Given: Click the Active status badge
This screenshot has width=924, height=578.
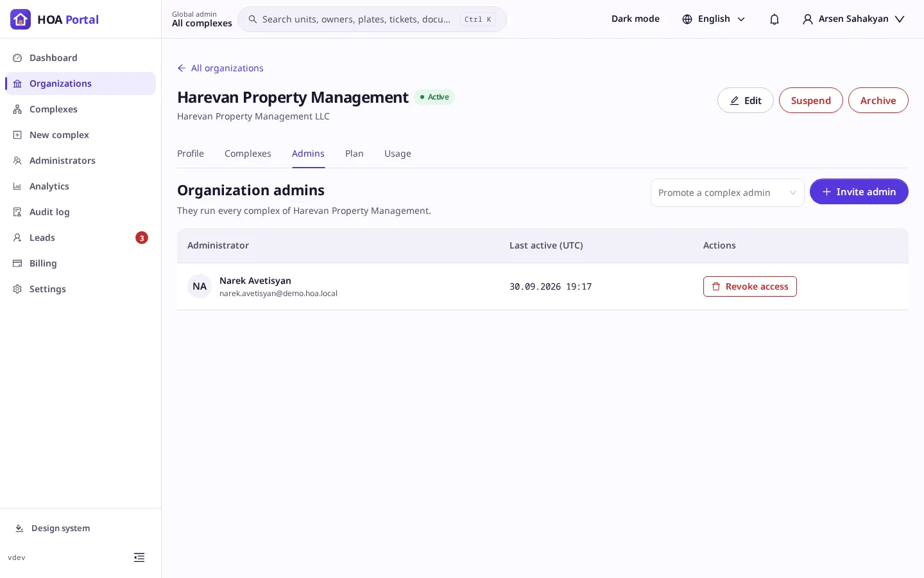Looking at the screenshot, I should pos(434,97).
